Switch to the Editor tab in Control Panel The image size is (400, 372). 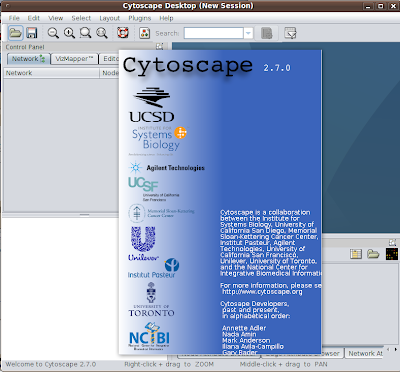pyautogui.click(x=109, y=59)
